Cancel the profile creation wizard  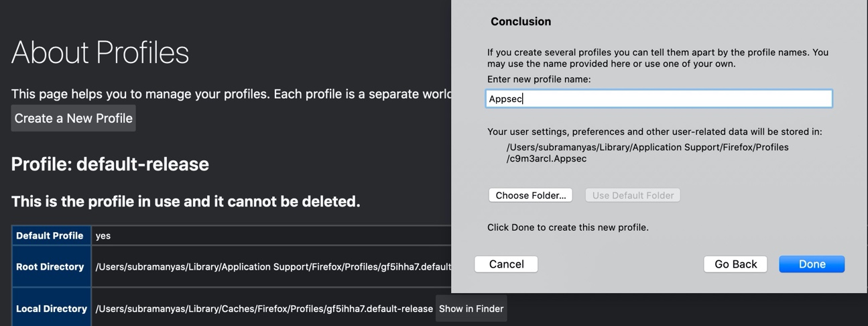(x=506, y=264)
